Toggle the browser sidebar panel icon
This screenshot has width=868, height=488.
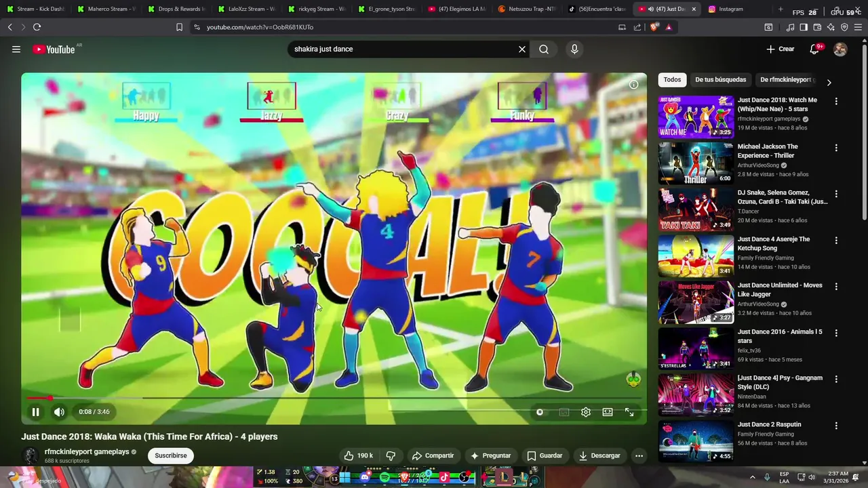click(x=804, y=27)
